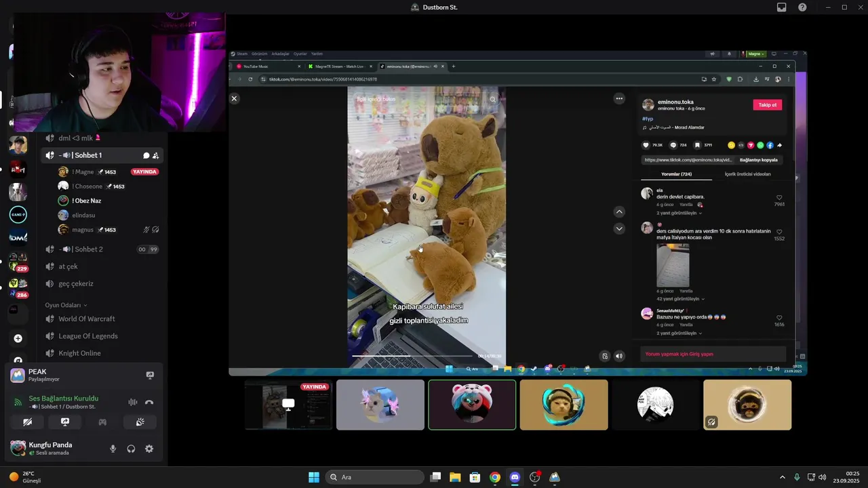Reload the page in streamed browser
The width and height of the screenshot is (868, 488).
click(250, 79)
